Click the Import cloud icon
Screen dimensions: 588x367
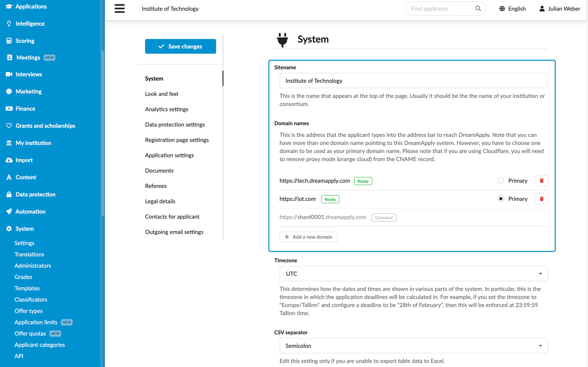tap(9, 160)
